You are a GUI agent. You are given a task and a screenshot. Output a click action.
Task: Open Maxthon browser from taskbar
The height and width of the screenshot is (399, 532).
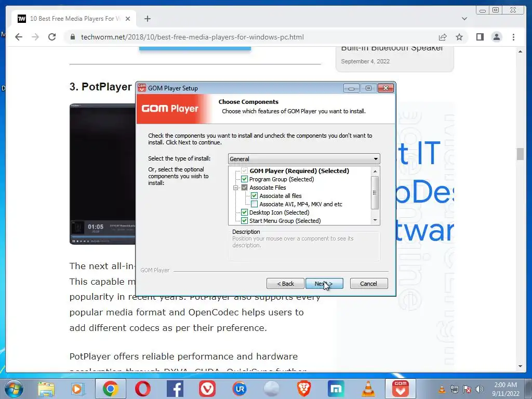(x=336, y=389)
